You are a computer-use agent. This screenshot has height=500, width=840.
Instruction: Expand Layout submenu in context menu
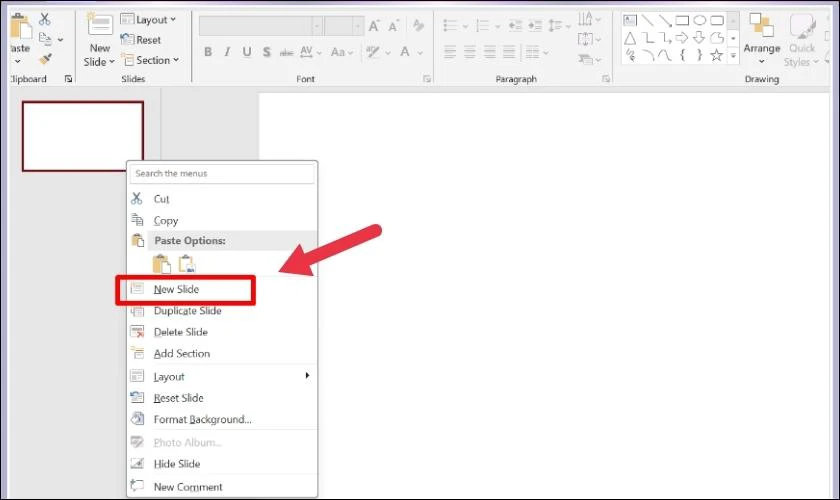click(222, 376)
